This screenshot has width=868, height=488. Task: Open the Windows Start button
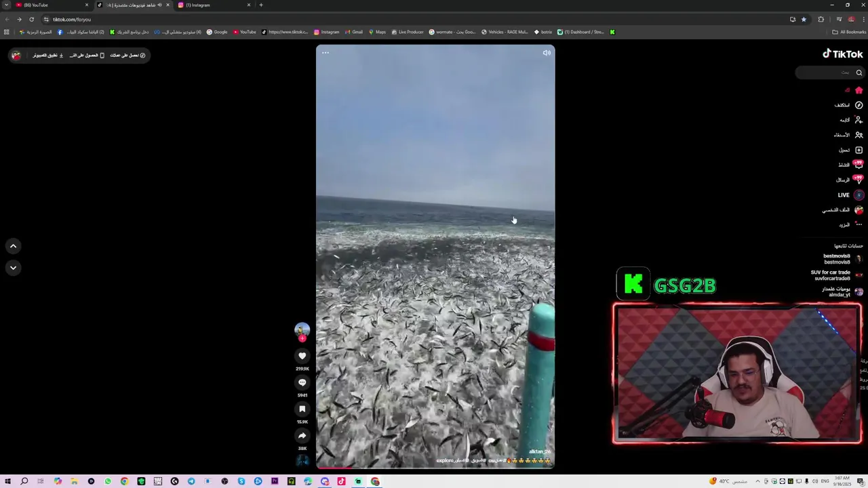[7, 481]
